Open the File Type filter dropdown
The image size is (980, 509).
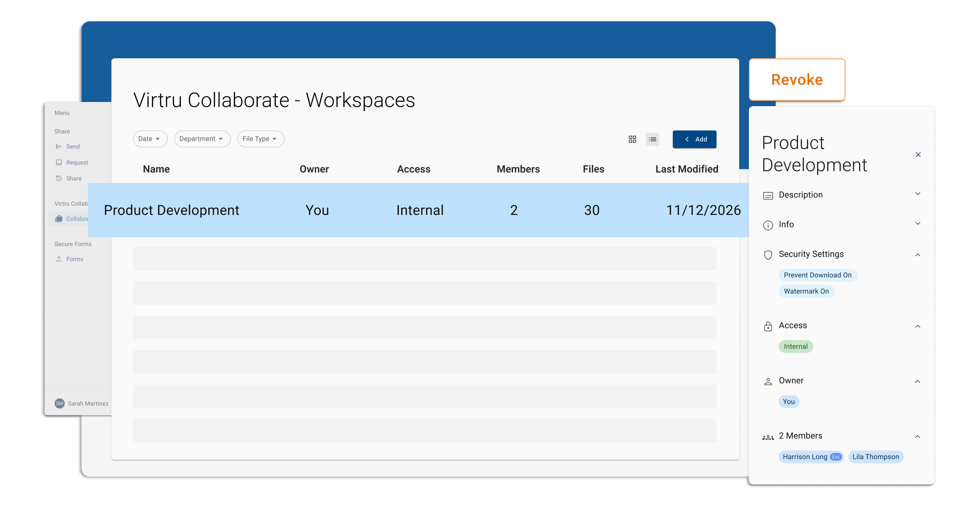[261, 139]
